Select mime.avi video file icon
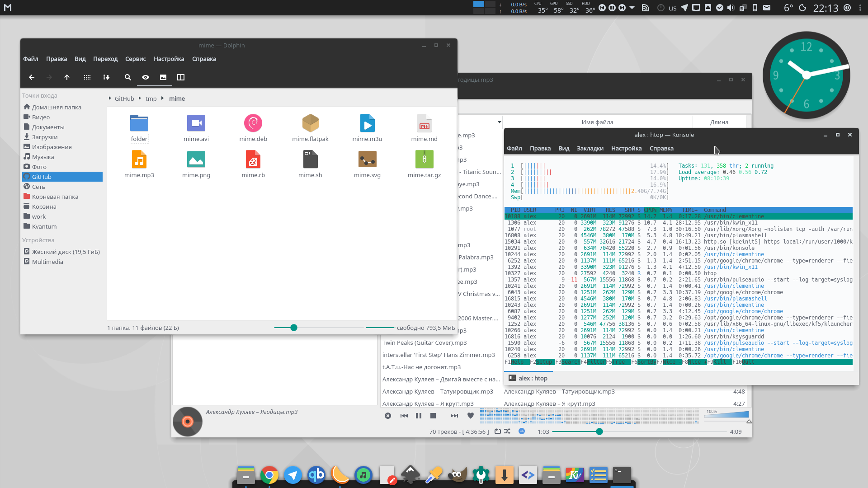Screen dimensions: 868x488 (196, 123)
